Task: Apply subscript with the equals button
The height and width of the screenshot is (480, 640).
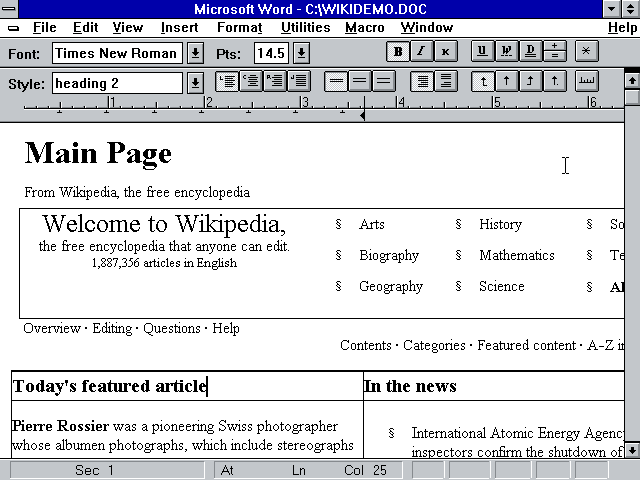Action: point(555,56)
